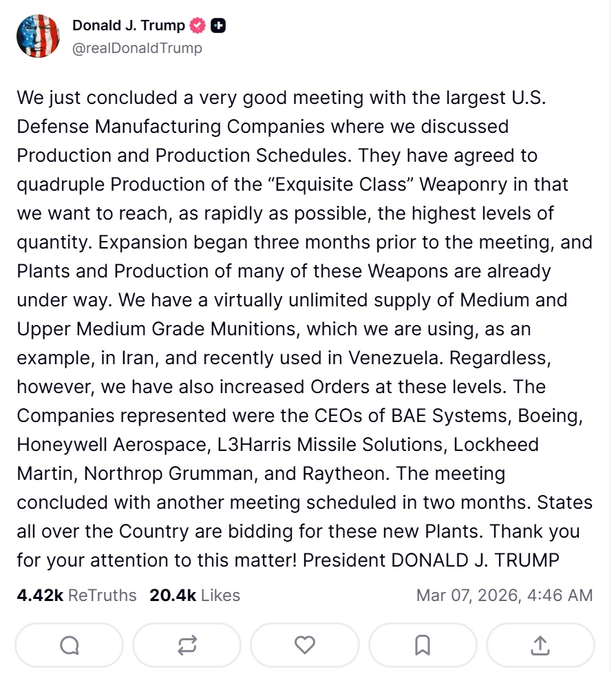Open the share upload icon

click(x=540, y=645)
